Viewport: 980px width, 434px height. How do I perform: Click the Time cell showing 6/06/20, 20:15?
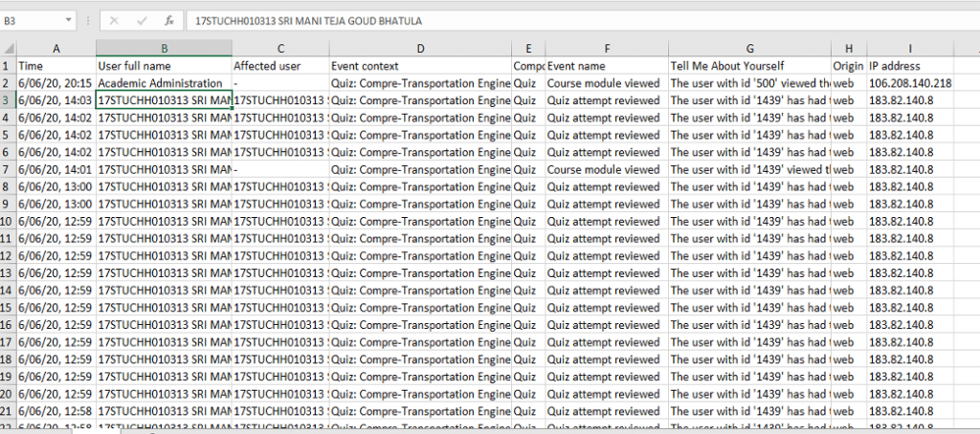pos(56,83)
